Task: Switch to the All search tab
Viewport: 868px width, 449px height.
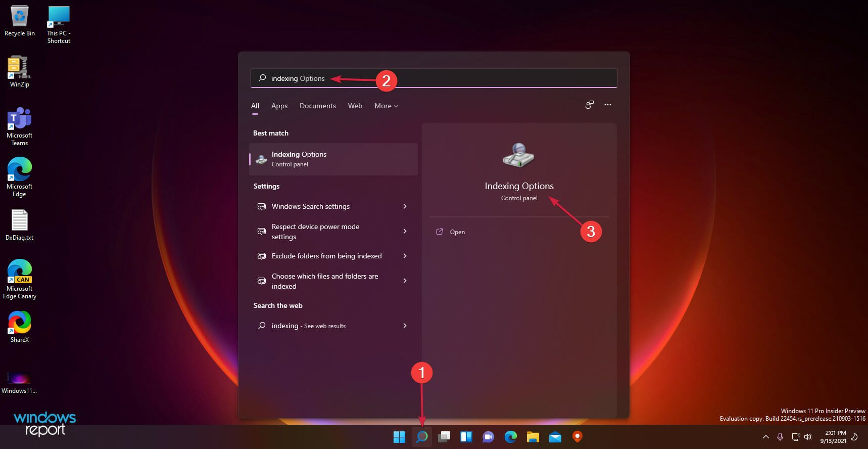Action: [255, 106]
